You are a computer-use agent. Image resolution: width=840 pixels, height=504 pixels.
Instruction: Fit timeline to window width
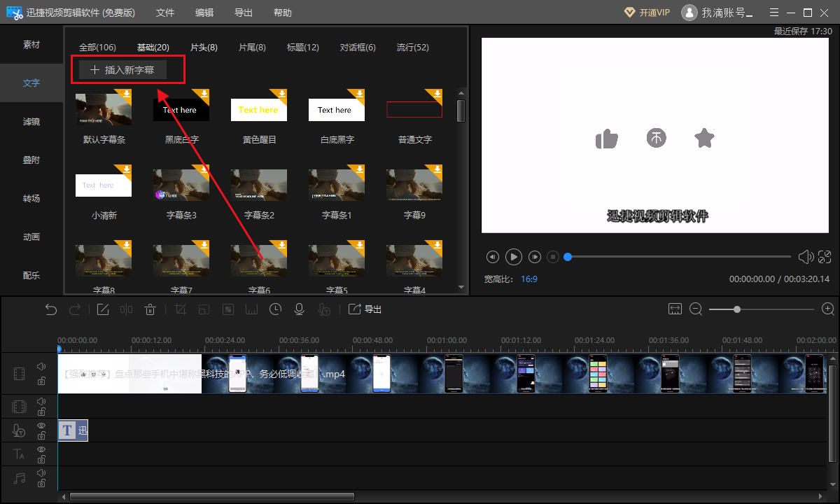click(675, 309)
